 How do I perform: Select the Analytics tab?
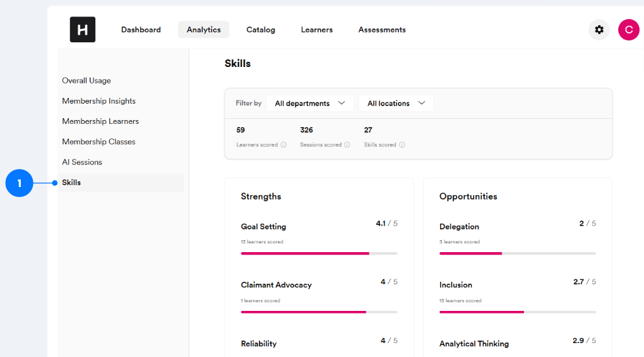click(204, 30)
